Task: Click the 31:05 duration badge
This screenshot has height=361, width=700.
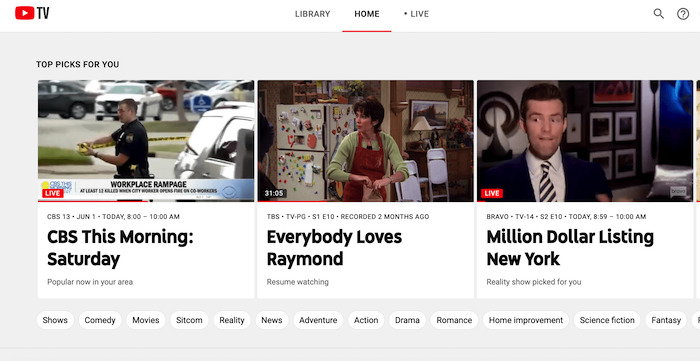Action: point(274,193)
